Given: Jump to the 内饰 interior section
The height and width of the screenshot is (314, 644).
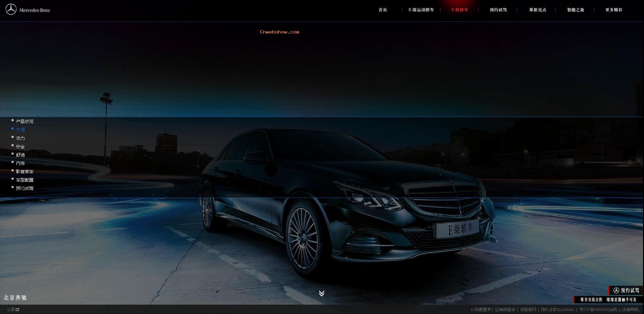Looking at the screenshot, I should pyautogui.click(x=20, y=163).
